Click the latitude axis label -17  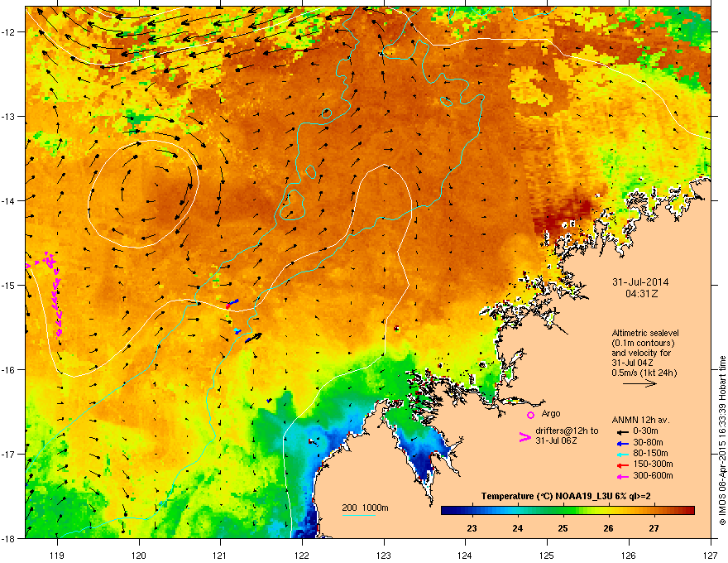pyautogui.click(x=8, y=454)
